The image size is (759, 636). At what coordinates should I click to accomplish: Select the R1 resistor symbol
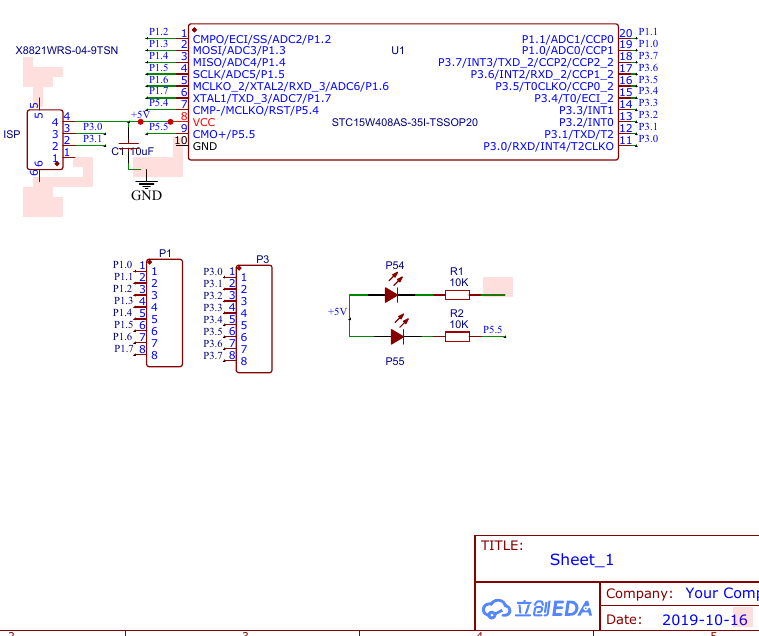(x=457, y=294)
